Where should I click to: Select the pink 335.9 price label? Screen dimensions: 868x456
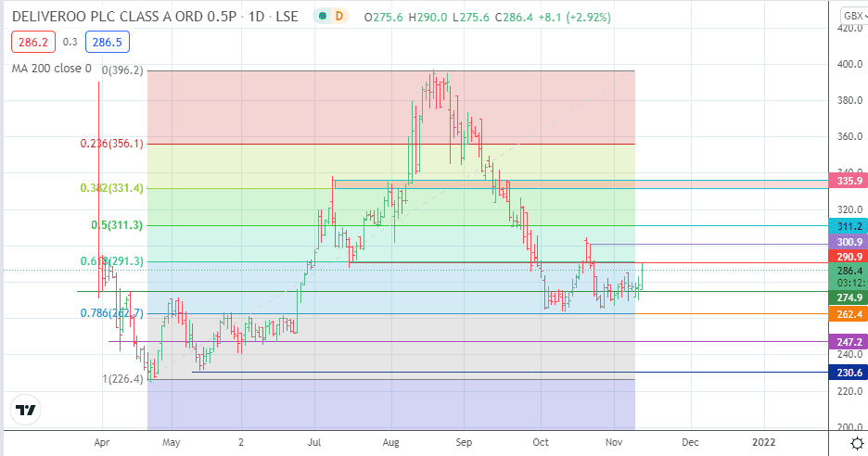[849, 181]
